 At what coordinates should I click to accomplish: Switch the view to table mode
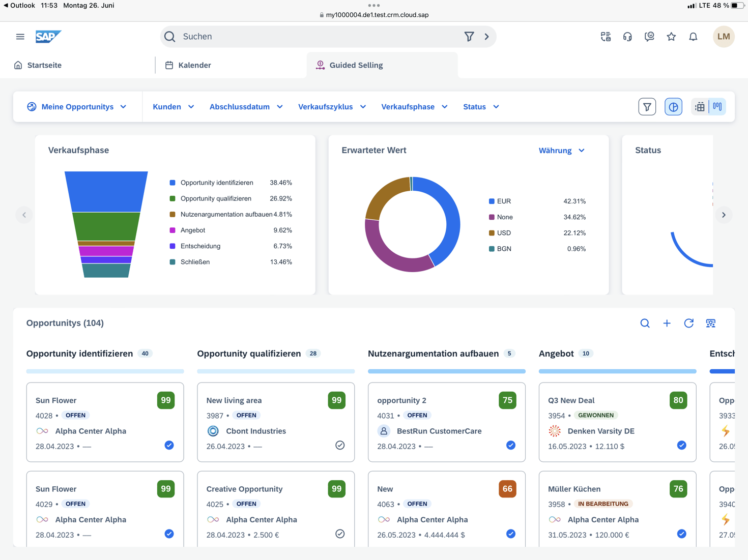coord(700,107)
